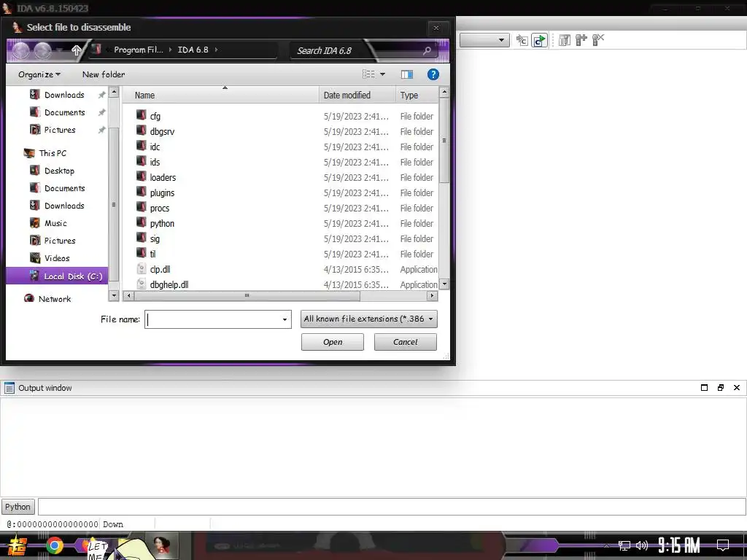Open the IDA toolbar combo box dropdown
This screenshot has width=747, height=560.
[500, 41]
